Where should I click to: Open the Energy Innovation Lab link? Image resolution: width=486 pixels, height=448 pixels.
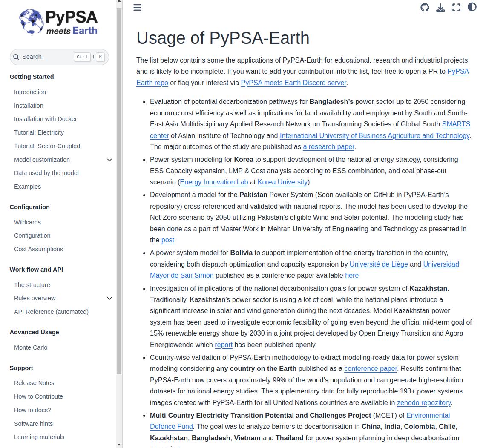click(x=214, y=182)
